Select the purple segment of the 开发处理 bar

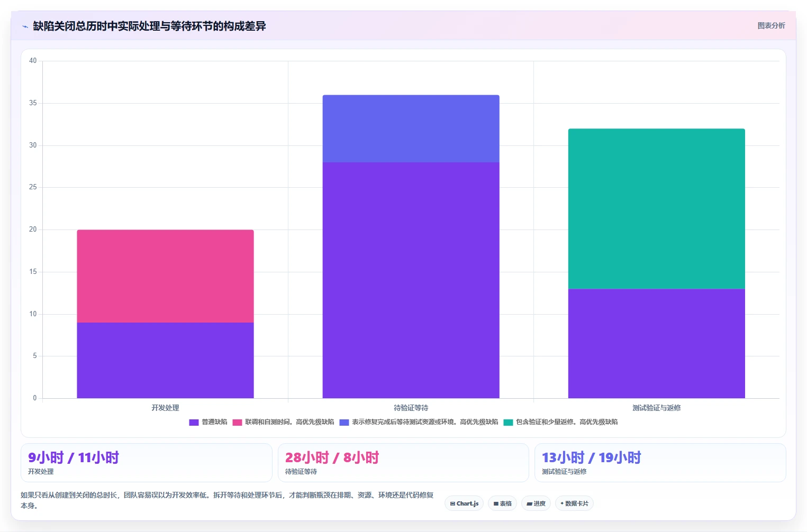click(x=165, y=360)
